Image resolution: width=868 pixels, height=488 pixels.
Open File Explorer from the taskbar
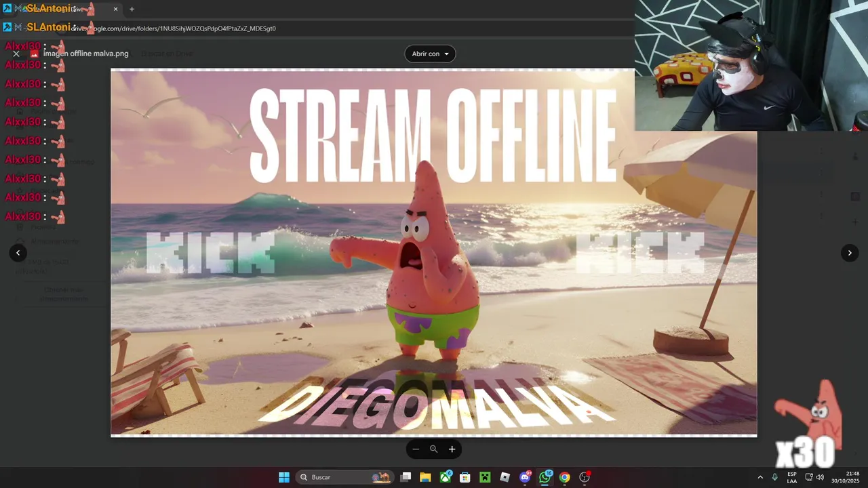coord(425,477)
